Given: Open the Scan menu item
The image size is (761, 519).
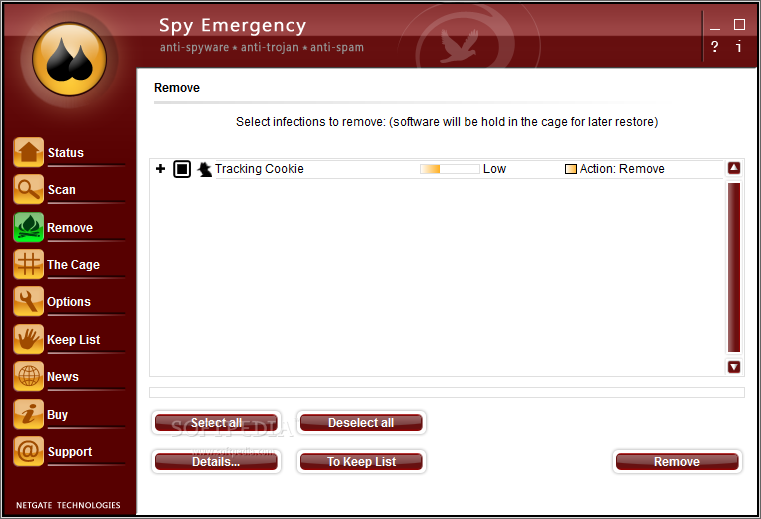Looking at the screenshot, I should 62,189.
